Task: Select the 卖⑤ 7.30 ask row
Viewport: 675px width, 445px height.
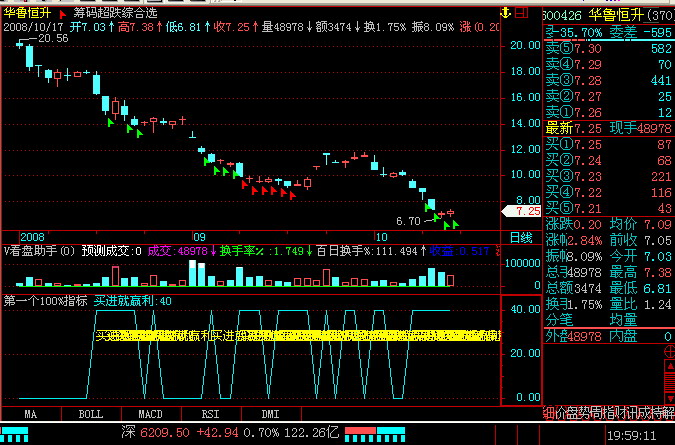Action: pos(608,48)
